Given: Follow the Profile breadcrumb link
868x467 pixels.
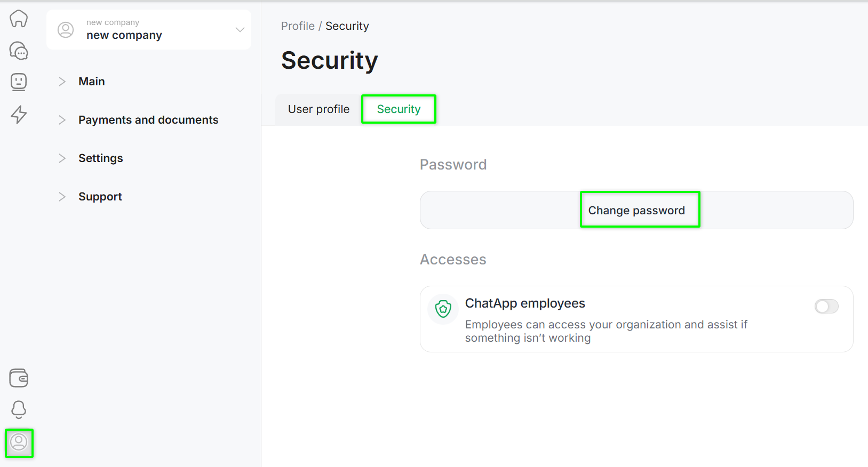Looking at the screenshot, I should [x=298, y=26].
